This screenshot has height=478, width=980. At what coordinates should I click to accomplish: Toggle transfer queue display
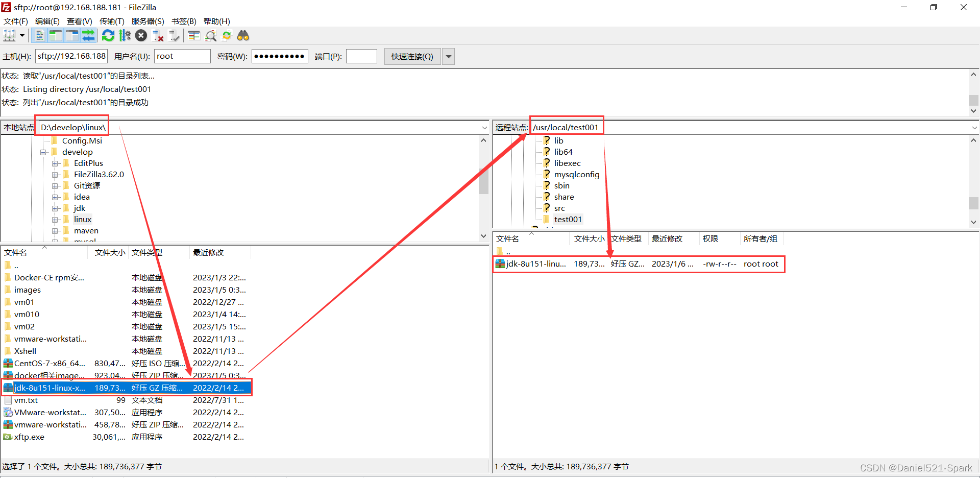(88, 36)
